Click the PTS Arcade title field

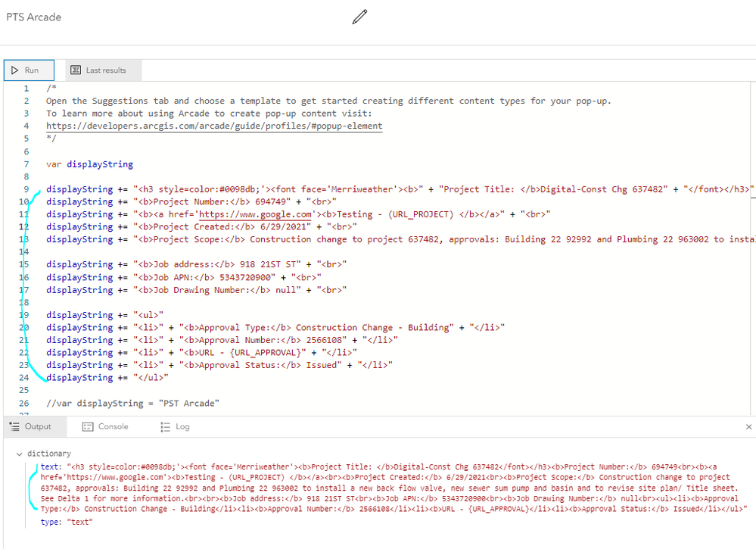click(34, 17)
